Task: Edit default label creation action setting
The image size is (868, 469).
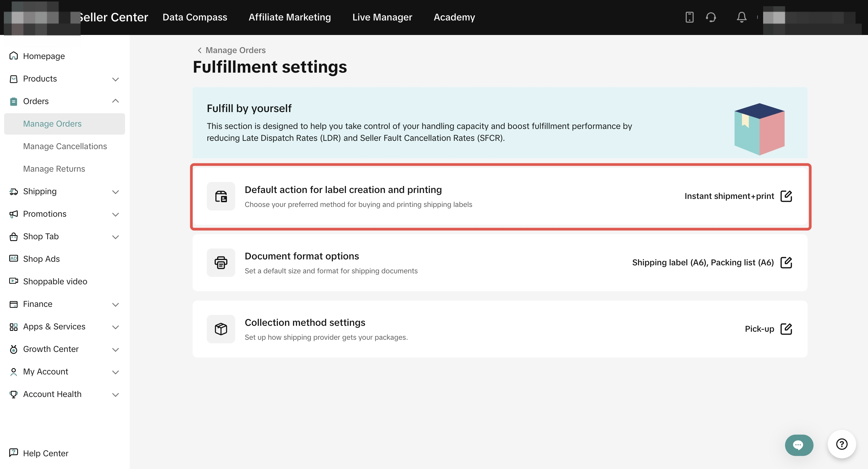Action: (786, 196)
